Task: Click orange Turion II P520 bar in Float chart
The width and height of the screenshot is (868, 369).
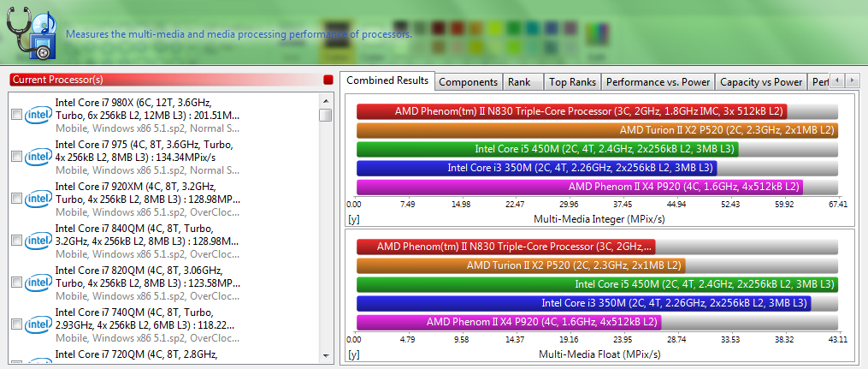Action: coord(521,265)
